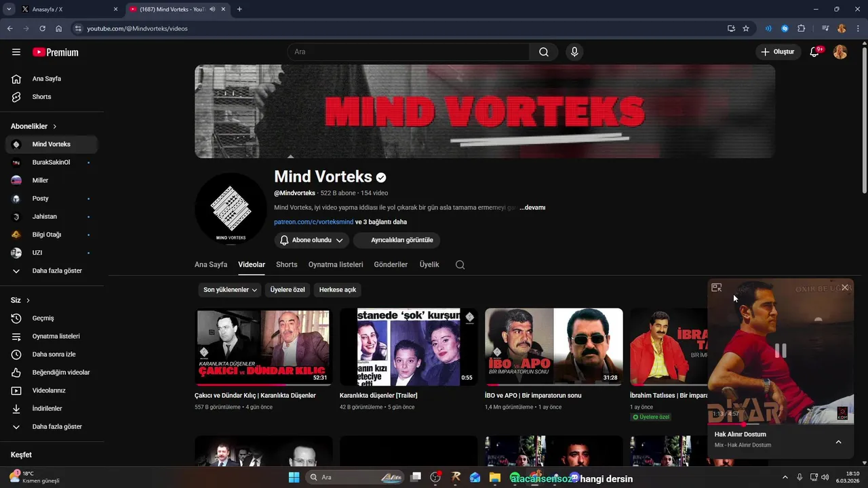Open Beğendiğim videolar liked videos
Image resolution: width=868 pixels, height=488 pixels.
click(52, 373)
